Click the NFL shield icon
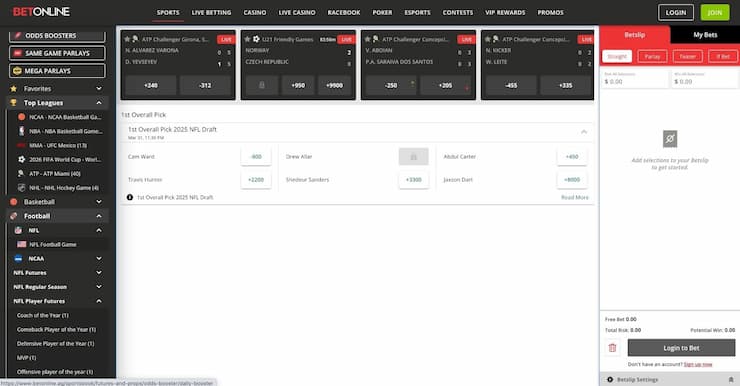 pyautogui.click(x=18, y=230)
